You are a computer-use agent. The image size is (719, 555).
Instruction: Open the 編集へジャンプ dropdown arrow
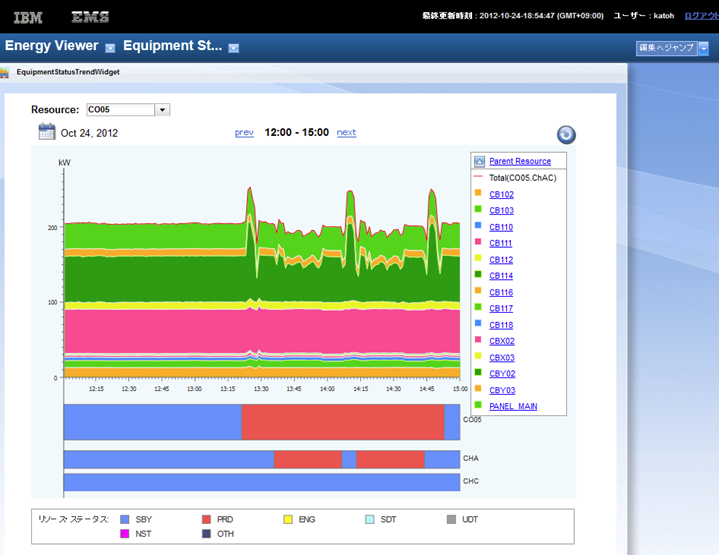[703, 48]
